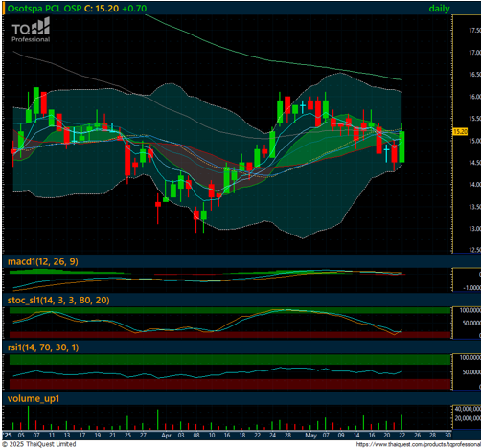Open the rsi1(14, 70, 30, 1) indicator header
Screen dimensions: 481x448
click(43, 347)
